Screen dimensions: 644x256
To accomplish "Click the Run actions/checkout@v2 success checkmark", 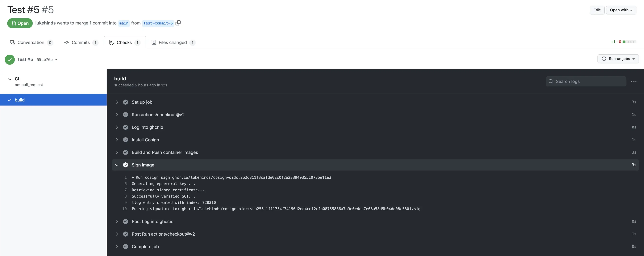I will (x=126, y=115).
